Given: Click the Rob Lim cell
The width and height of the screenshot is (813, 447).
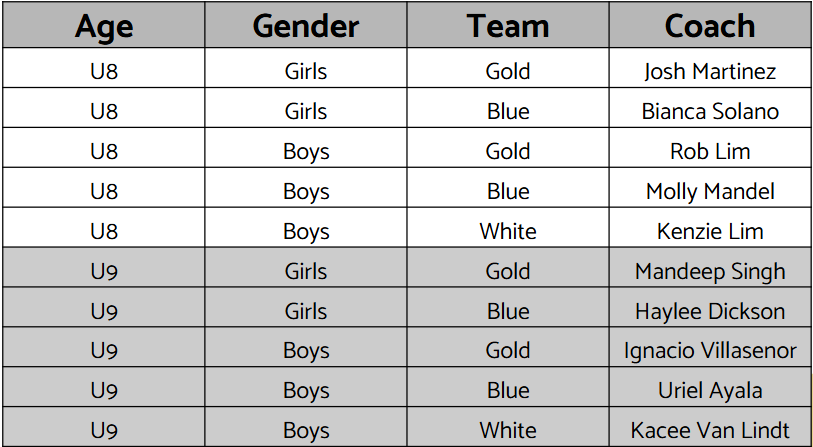Looking at the screenshot, I should pyautogui.click(x=710, y=148).
